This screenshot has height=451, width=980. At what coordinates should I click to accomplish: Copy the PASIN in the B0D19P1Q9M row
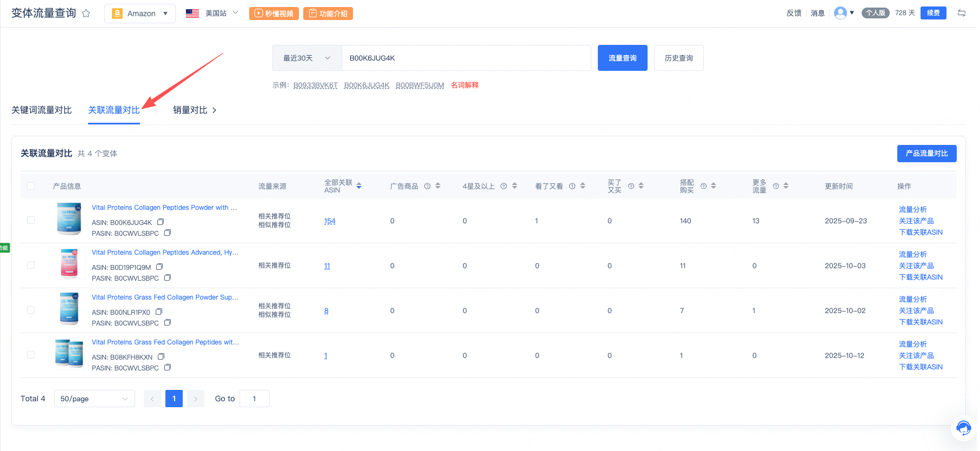[x=168, y=278]
